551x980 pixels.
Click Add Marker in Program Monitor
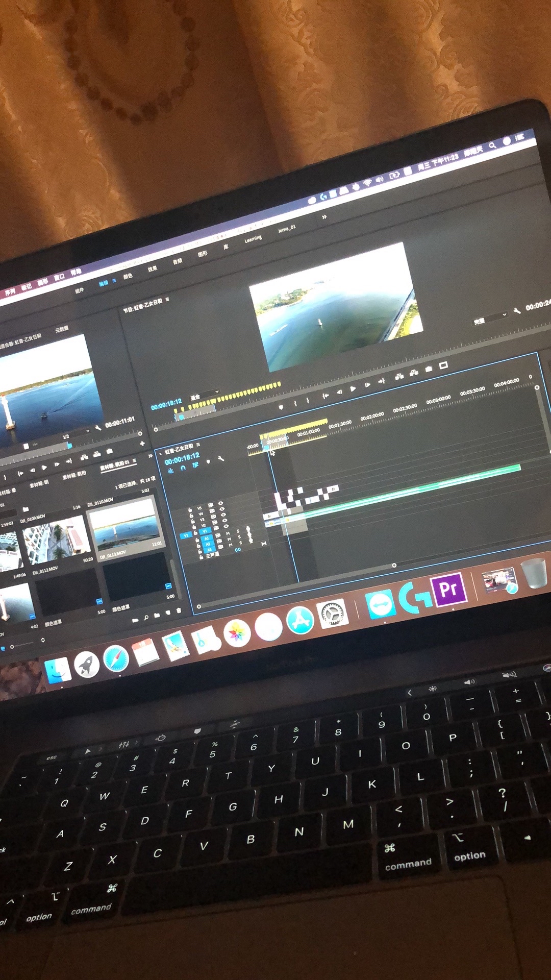281,407
